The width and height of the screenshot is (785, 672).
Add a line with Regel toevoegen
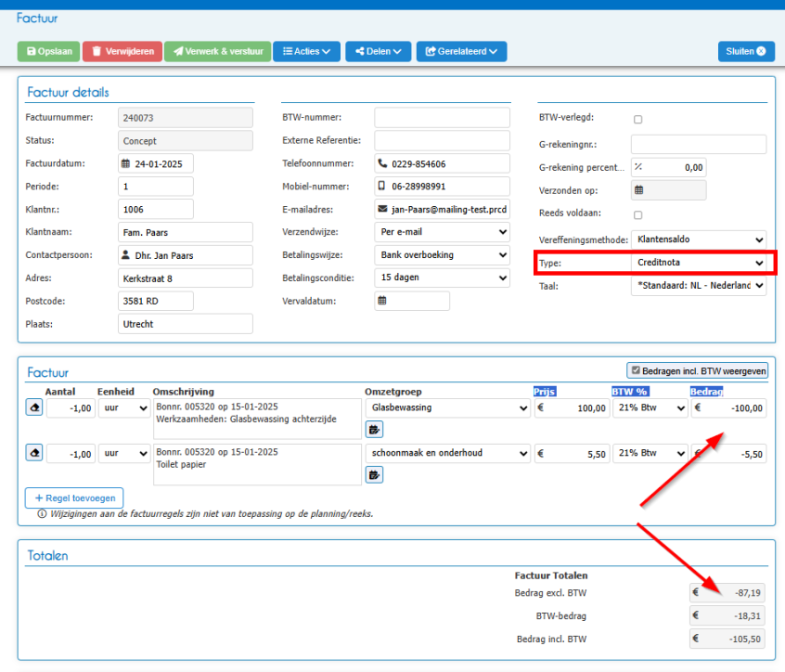pyautogui.click(x=74, y=498)
